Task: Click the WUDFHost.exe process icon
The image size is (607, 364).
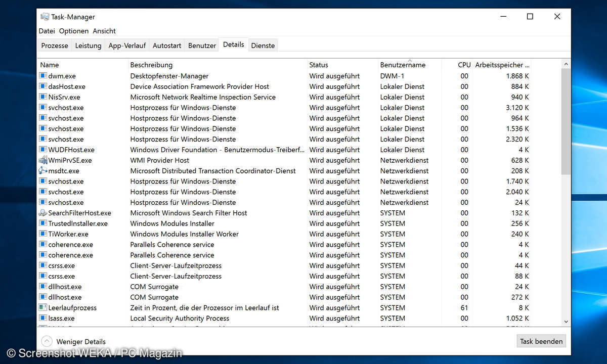Action: tap(44, 150)
